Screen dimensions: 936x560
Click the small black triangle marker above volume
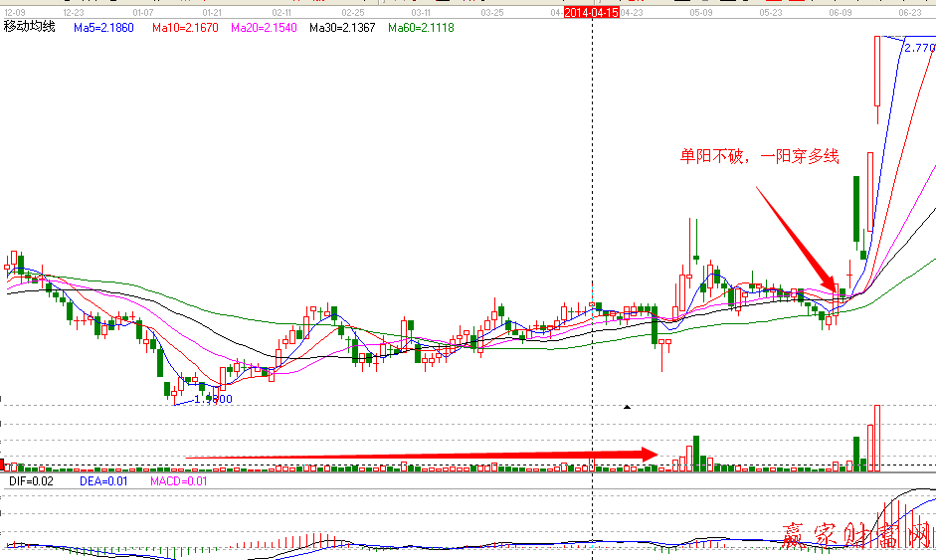click(x=627, y=407)
